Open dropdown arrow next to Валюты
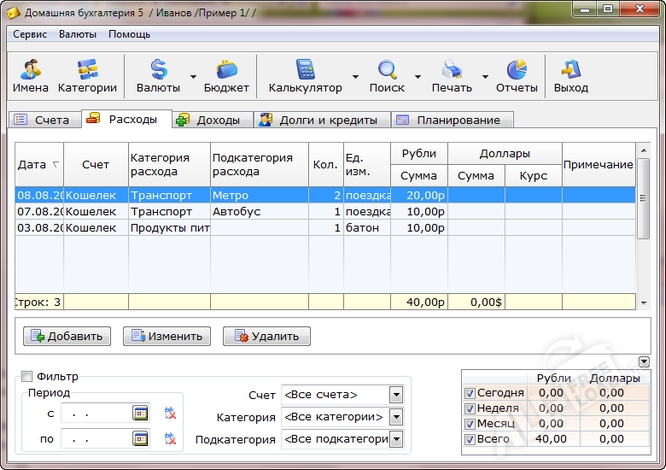Viewport: 666px width, 470px height. click(x=192, y=77)
